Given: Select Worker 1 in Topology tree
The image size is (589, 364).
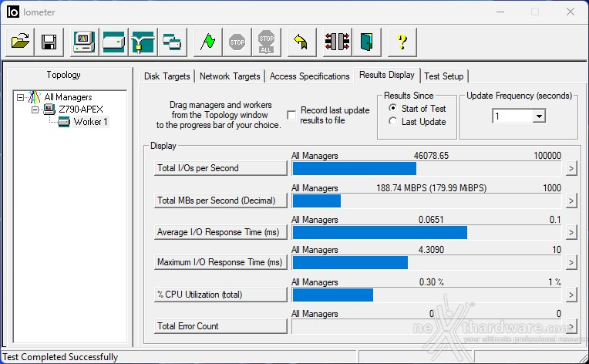Looking at the screenshot, I should [x=90, y=122].
